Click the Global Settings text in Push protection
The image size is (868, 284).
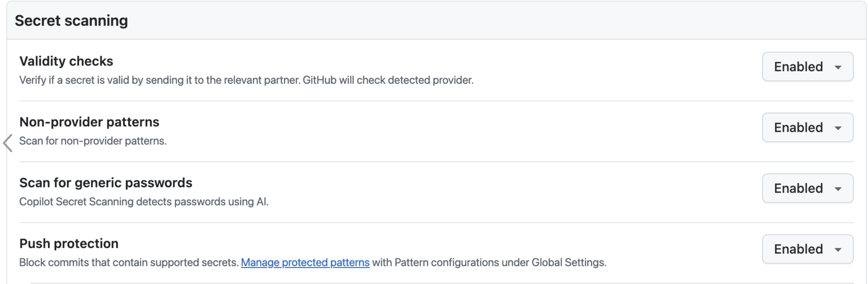(x=569, y=262)
